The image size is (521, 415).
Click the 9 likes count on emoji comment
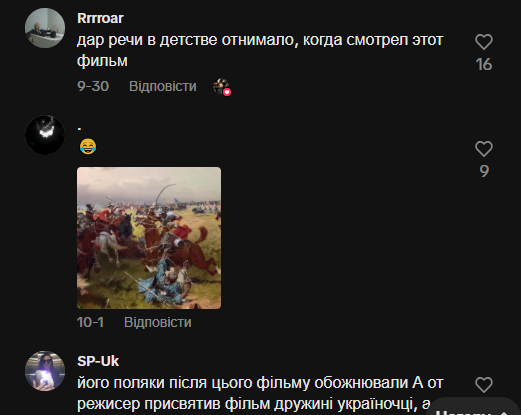[x=484, y=171]
